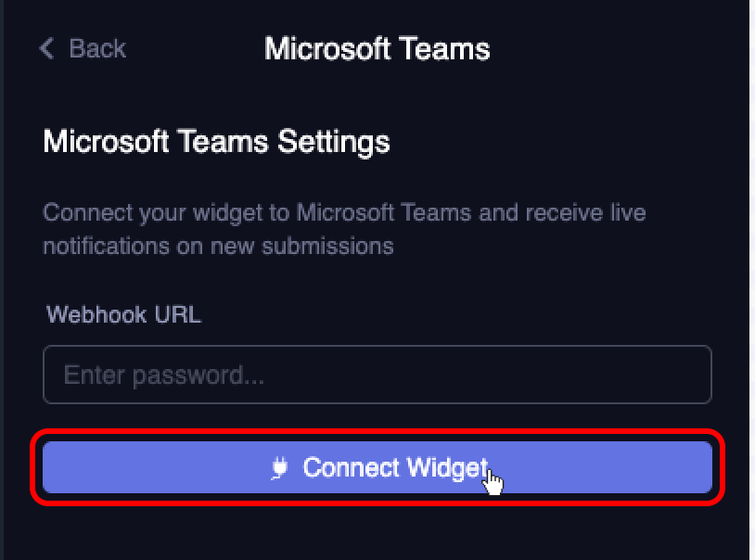Viewport: 755px width, 560px height.
Task: Click the left-pointing arrow beside Back
Action: [46, 49]
